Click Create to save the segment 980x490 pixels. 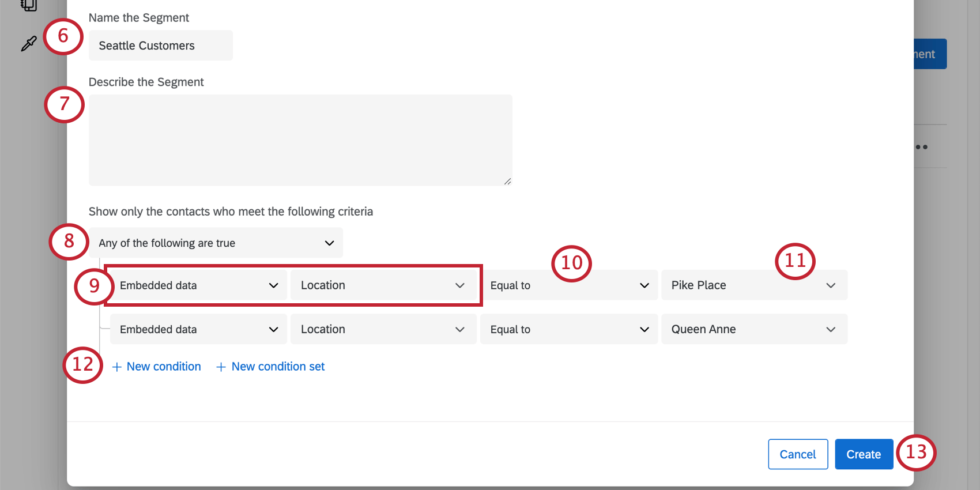[863, 454]
